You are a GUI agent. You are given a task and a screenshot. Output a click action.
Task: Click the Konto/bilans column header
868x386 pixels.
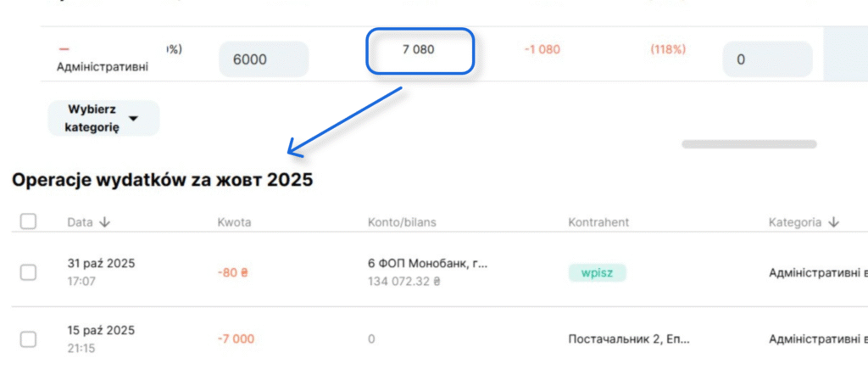point(400,222)
